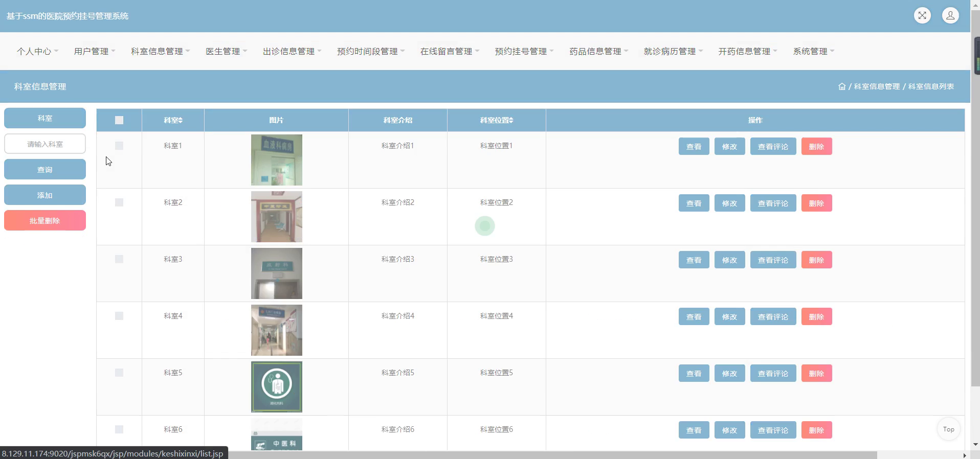Screen dimensions: 980x459
Task: Click 删除 button for 科室2
Action: coord(816,203)
